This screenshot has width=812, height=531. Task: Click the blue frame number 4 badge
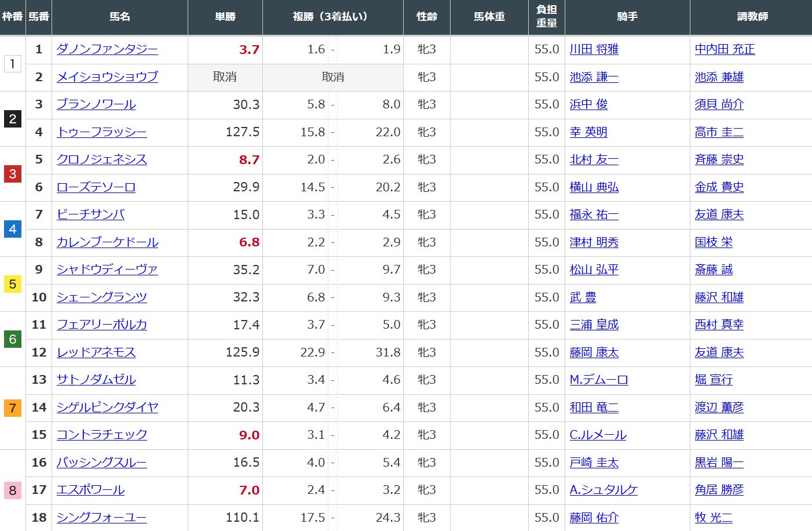pos(13,229)
